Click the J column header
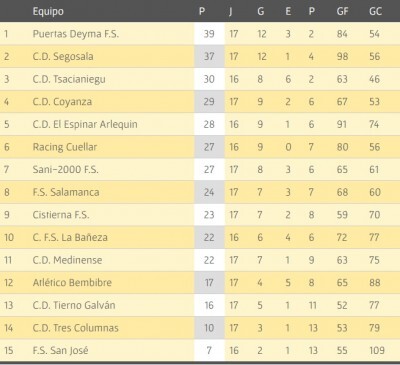Screen dimensions: 400x365 coord(231,12)
